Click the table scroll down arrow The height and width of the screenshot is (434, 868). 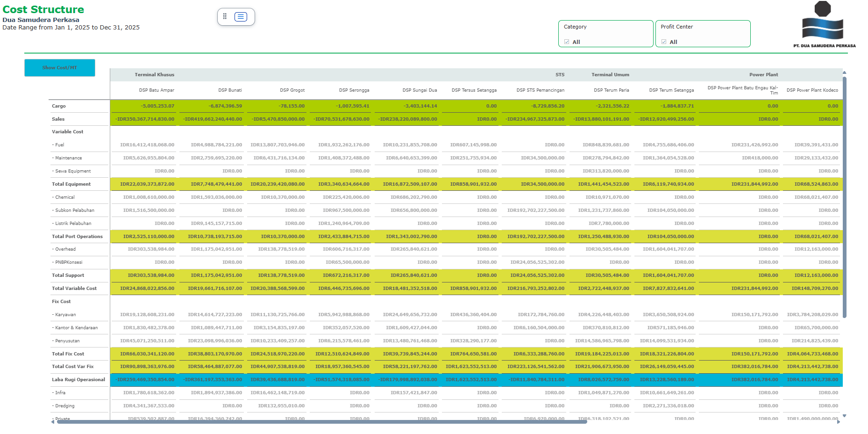coord(844,415)
